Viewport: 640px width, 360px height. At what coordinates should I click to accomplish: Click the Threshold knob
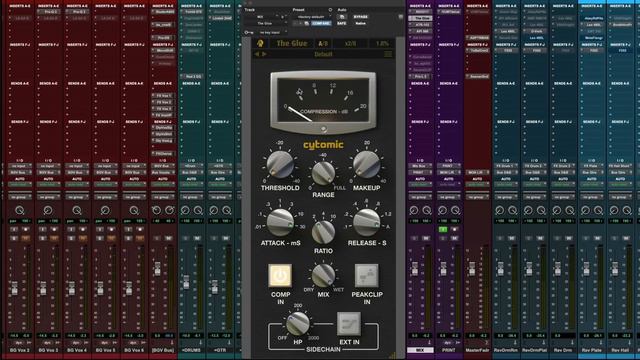tap(280, 164)
